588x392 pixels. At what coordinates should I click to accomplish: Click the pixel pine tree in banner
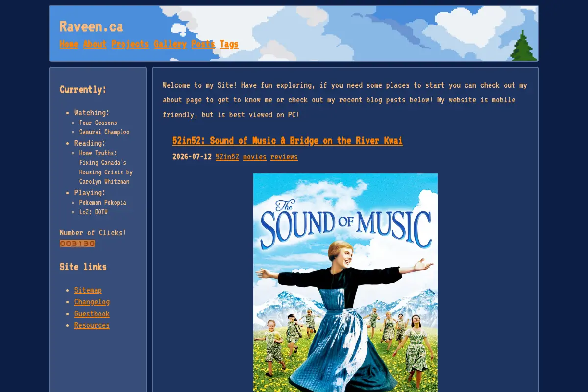(523, 46)
